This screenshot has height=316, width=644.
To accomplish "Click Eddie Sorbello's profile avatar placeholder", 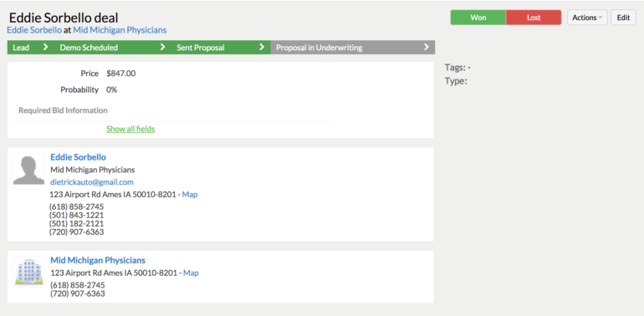I will (x=28, y=169).
